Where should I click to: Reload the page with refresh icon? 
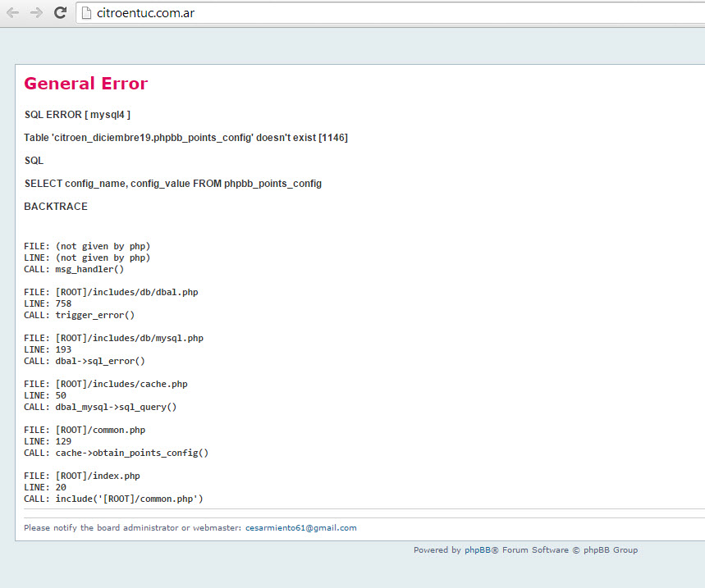click(60, 13)
